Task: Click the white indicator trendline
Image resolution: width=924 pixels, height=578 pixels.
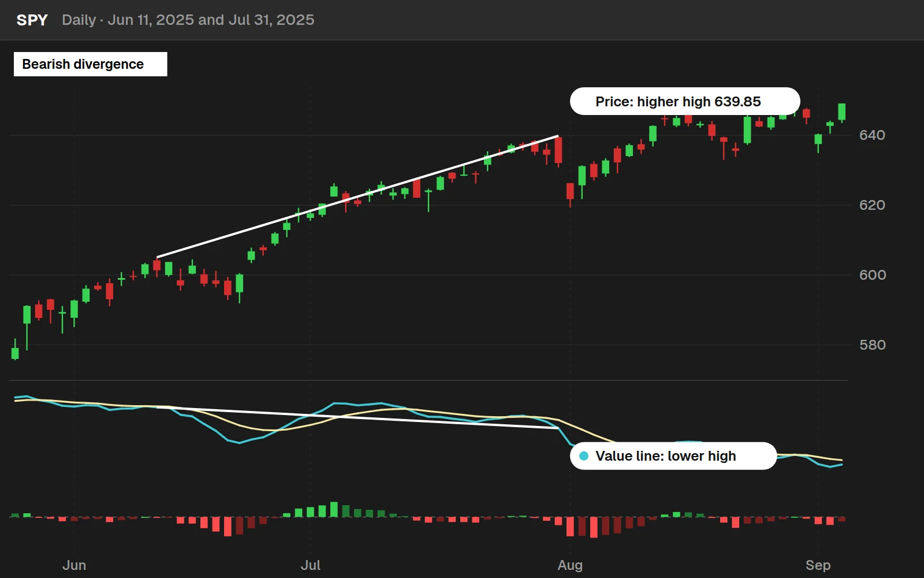Action: click(x=357, y=417)
